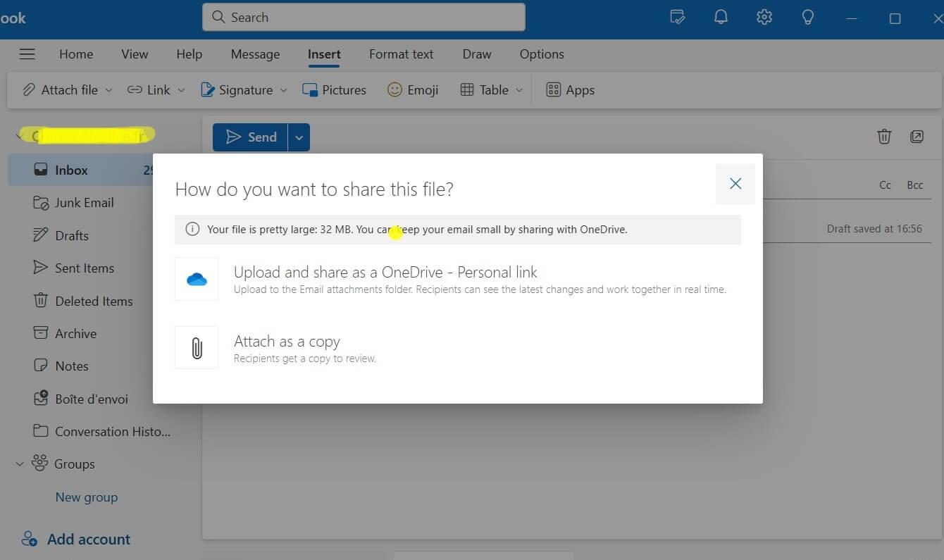The image size is (944, 560).
Task: Check notifications via the bell icon
Action: tap(721, 17)
